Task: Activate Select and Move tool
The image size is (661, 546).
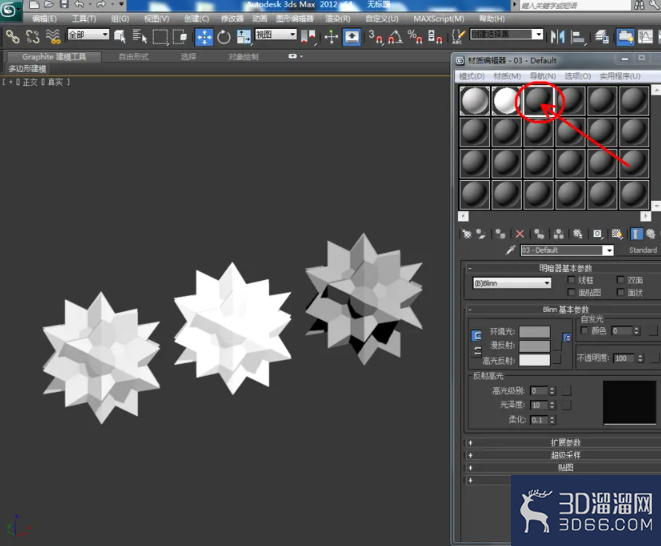Action: pyautogui.click(x=204, y=37)
